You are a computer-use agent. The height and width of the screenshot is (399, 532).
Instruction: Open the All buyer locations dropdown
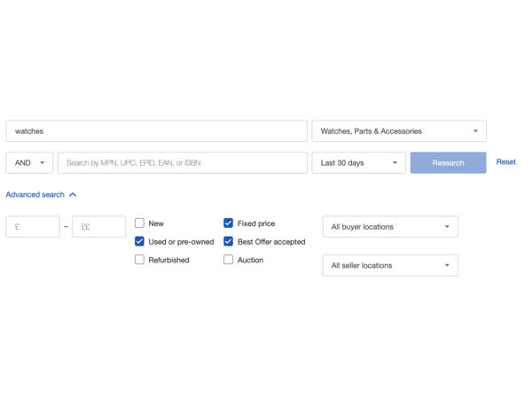click(390, 227)
